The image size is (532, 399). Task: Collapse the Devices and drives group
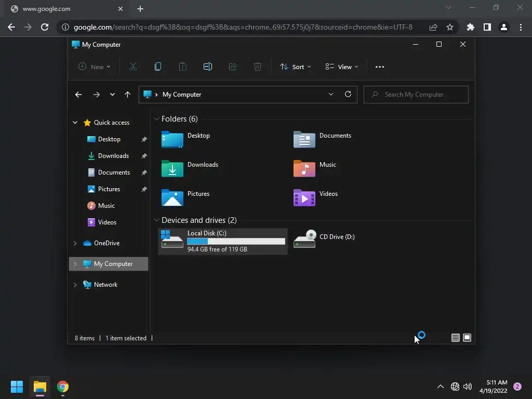point(156,220)
